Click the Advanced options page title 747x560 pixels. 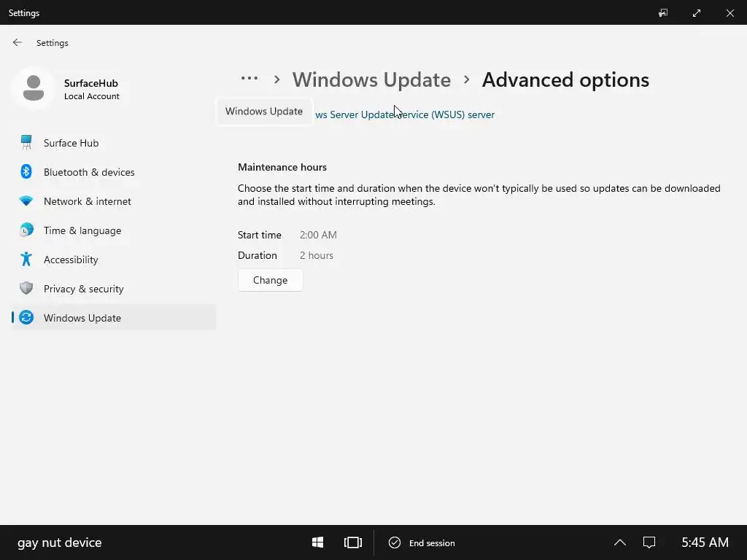coord(565,79)
